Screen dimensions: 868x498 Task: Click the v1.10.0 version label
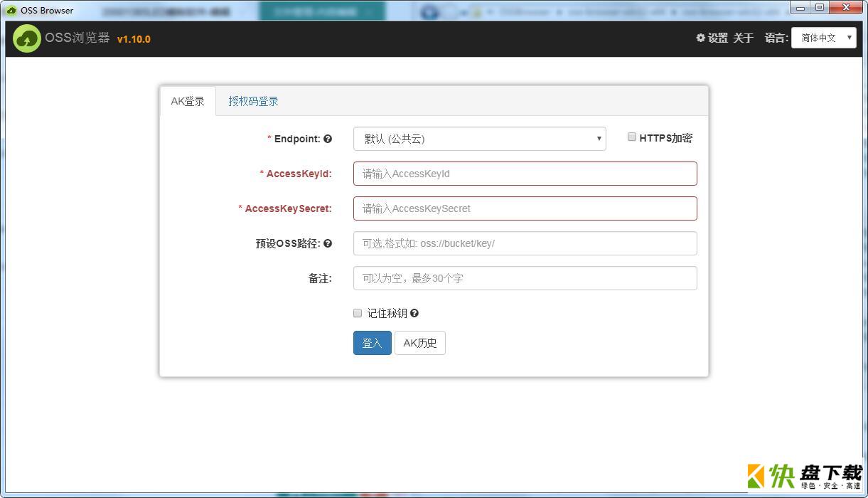tap(134, 39)
